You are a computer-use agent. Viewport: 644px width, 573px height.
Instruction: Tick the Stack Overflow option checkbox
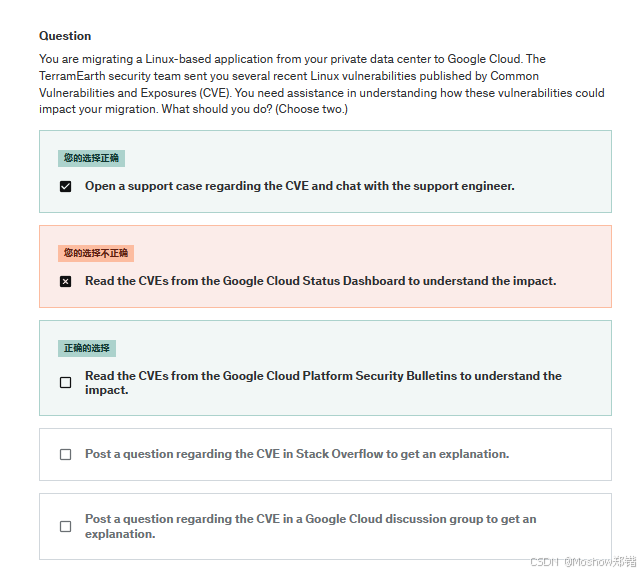pos(66,454)
